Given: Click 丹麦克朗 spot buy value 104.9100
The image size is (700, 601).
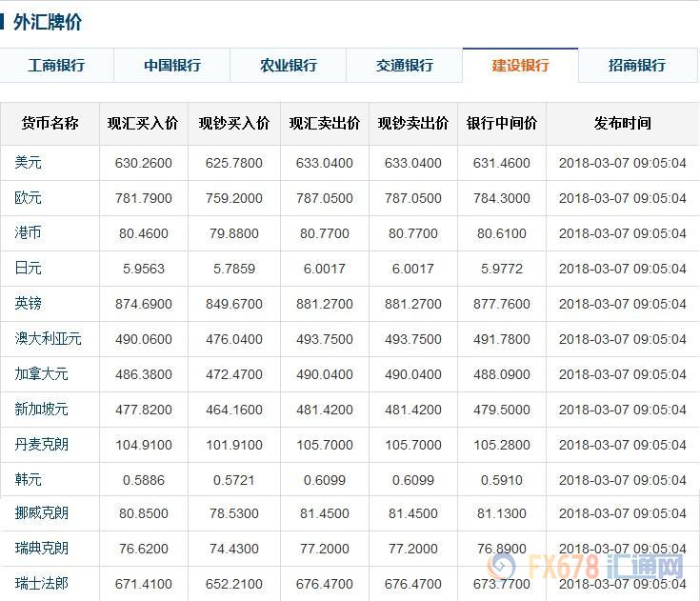Looking at the screenshot, I should [144, 445].
